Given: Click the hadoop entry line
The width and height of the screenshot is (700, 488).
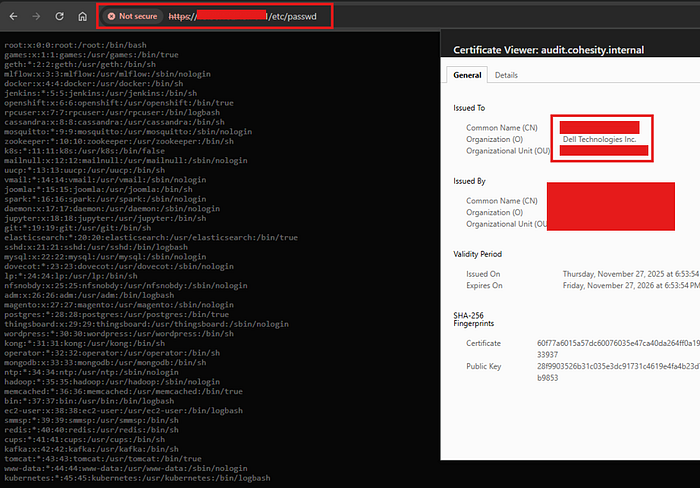Looking at the screenshot, I should click(112, 382).
